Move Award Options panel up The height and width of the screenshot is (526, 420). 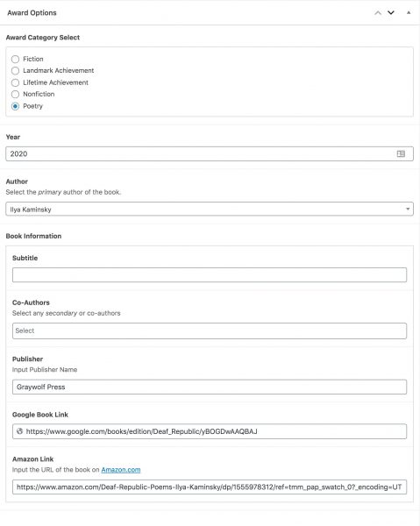[x=378, y=13]
